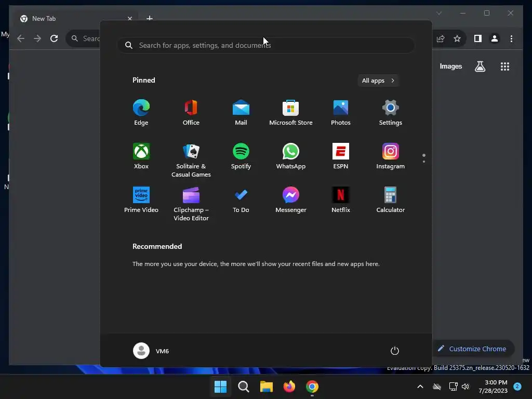The image size is (532, 399).
Task: Open Solitaire & Casual Games
Action: (x=191, y=160)
